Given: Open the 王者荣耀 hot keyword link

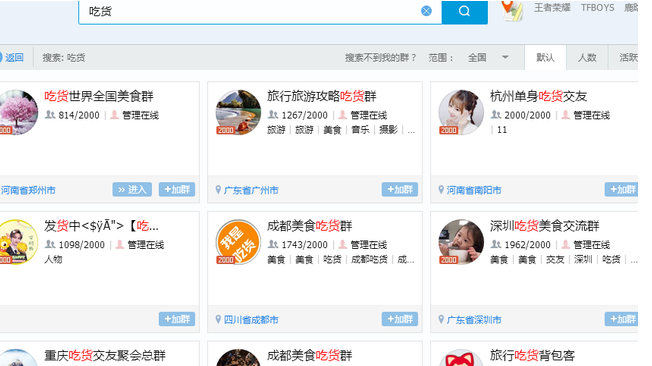Looking at the screenshot, I should pos(552,8).
